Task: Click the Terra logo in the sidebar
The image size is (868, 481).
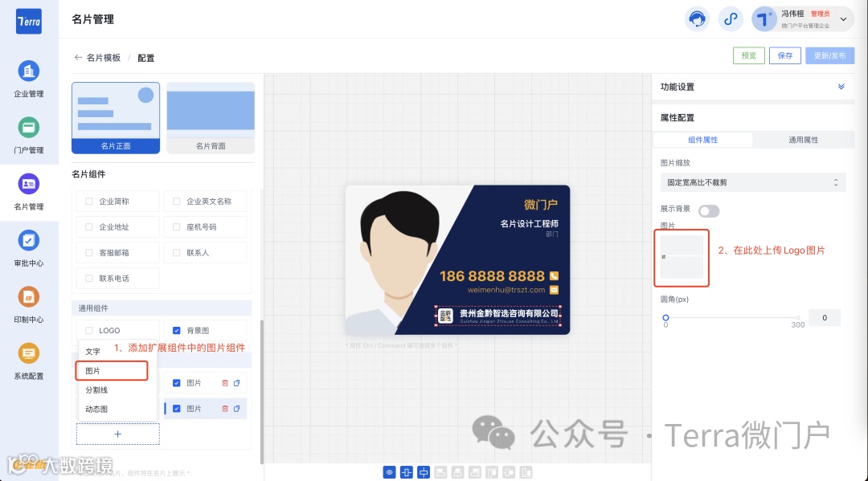Action: pyautogui.click(x=29, y=22)
